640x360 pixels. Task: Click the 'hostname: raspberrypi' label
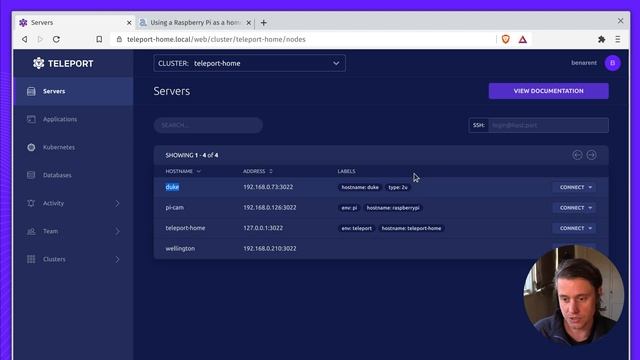coord(393,208)
